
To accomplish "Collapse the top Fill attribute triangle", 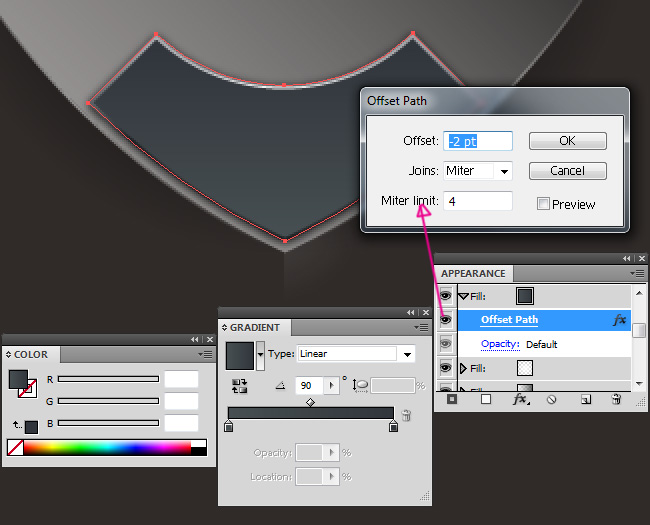I will [463, 296].
